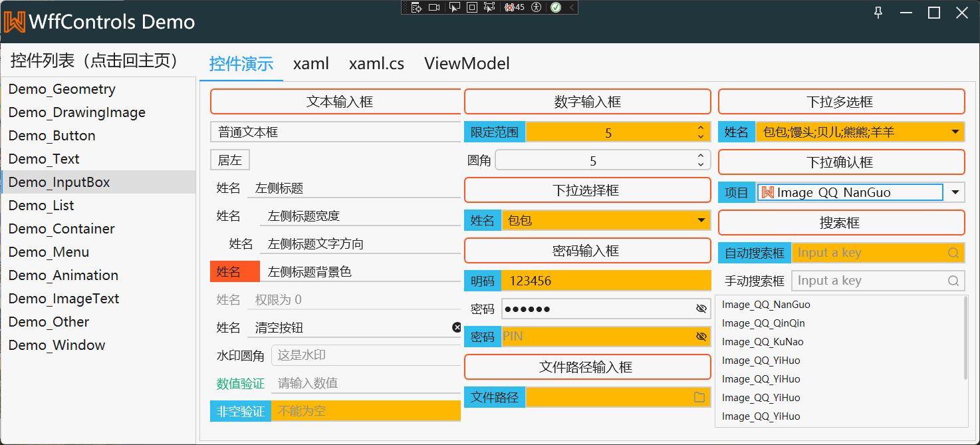Select Demo_Geometry in control list
980x445 pixels.
point(98,89)
